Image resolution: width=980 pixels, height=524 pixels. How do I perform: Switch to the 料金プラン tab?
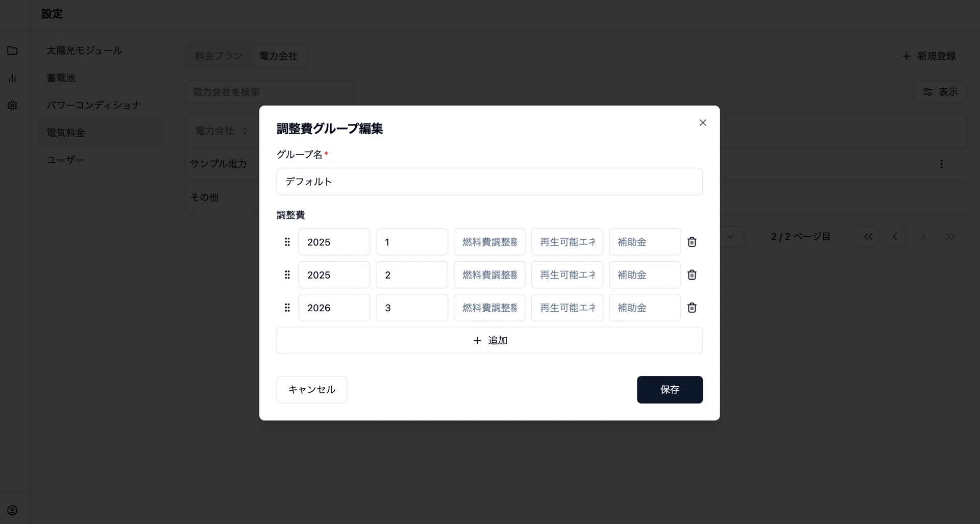(218, 56)
